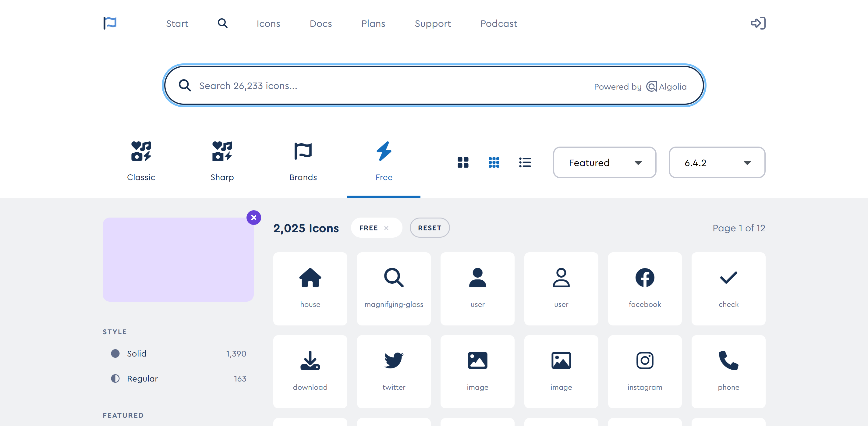This screenshot has width=868, height=426.
Task: Toggle the Regular style filter
Action: pyautogui.click(x=142, y=378)
